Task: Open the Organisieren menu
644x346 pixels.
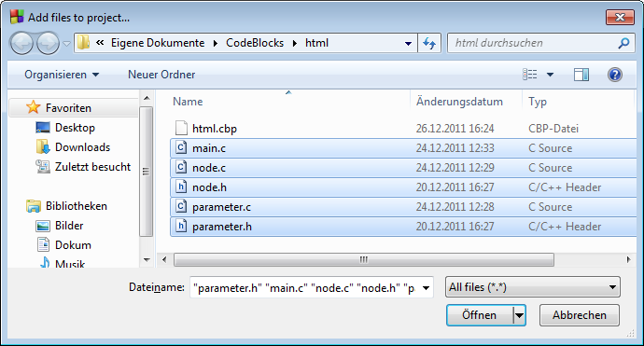Action: tap(62, 75)
